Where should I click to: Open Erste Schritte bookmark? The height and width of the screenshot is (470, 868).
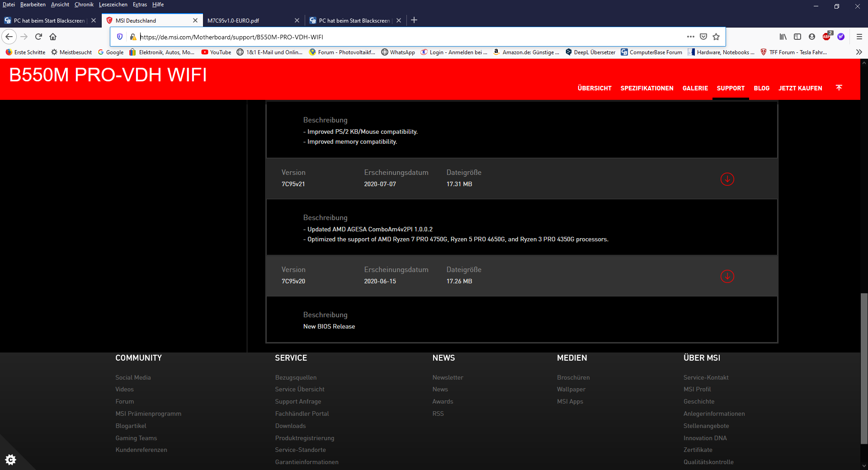click(x=25, y=52)
